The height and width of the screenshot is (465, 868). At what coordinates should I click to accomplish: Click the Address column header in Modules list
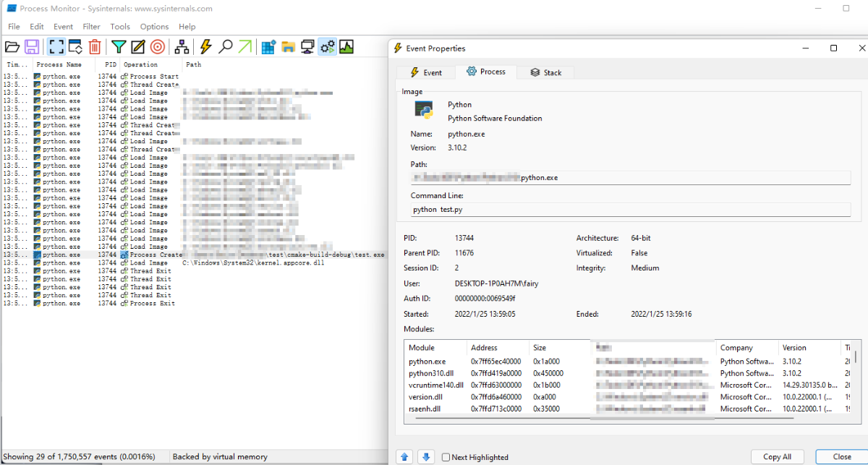pos(496,348)
